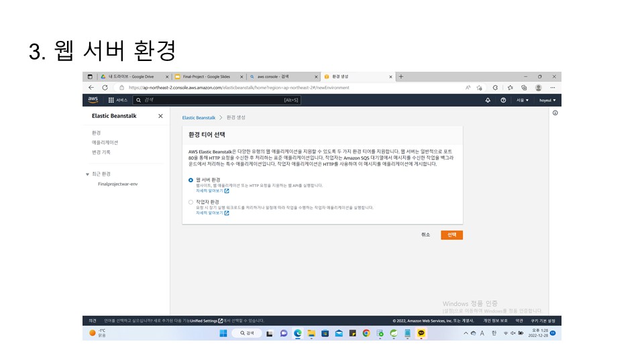Open the Windows Start button
Screen dimensions: 644x362
click(223, 333)
